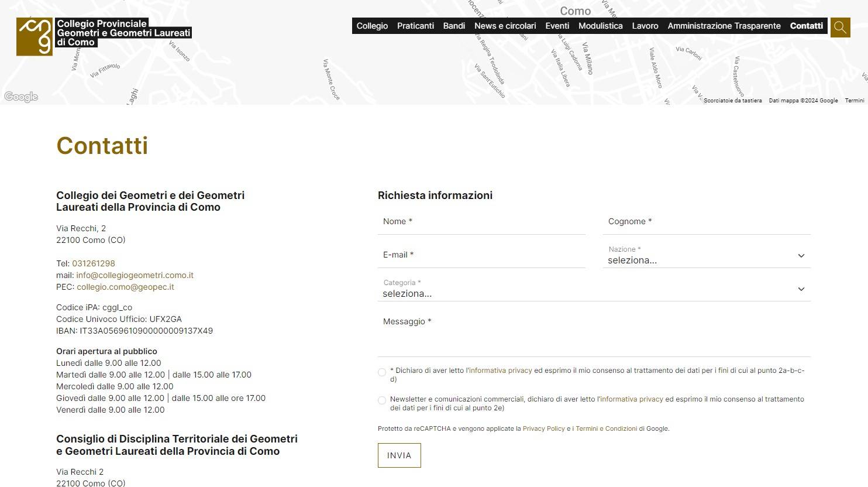The height and width of the screenshot is (487, 868).
Task: Click the info@collegiogeometri.como.it email link
Action: tap(135, 275)
